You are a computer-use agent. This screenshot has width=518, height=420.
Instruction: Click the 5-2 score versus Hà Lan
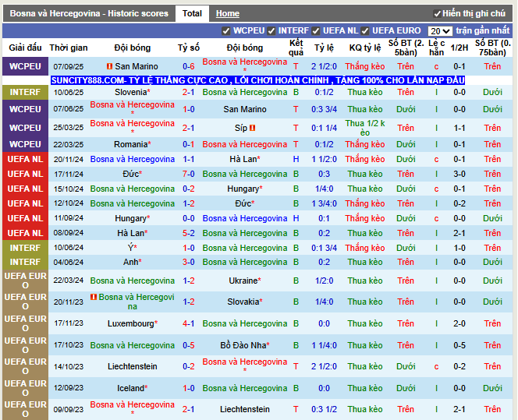(x=189, y=233)
